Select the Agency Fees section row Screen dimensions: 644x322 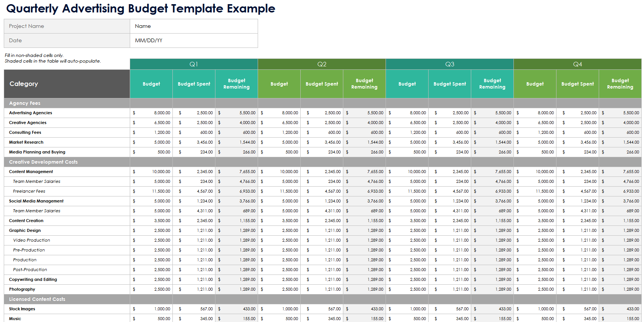67,103
